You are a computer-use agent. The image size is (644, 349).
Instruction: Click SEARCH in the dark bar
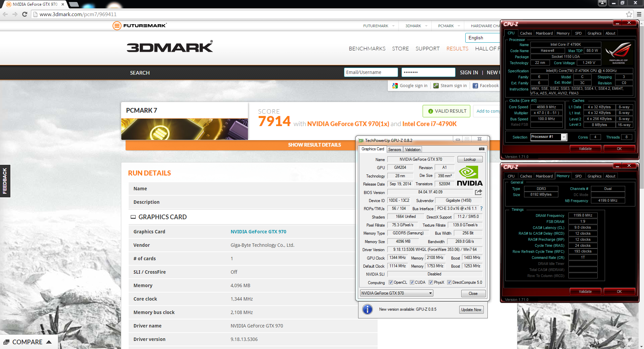[x=140, y=73]
